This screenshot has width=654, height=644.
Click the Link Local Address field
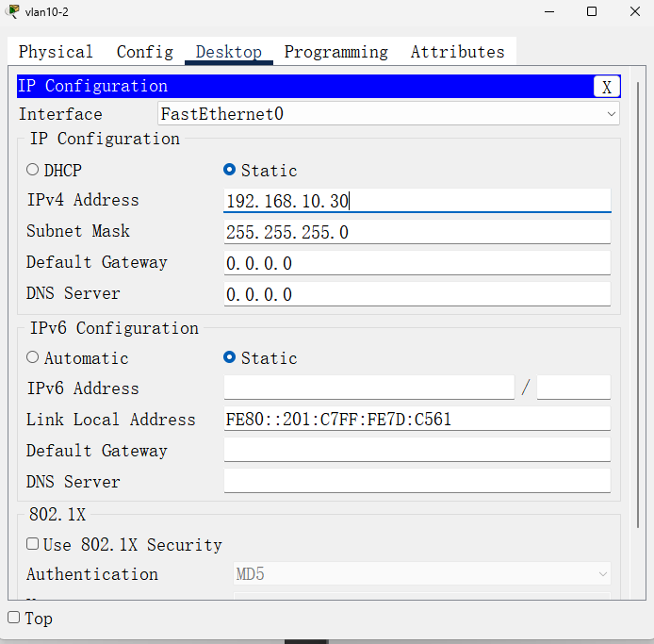pos(417,419)
